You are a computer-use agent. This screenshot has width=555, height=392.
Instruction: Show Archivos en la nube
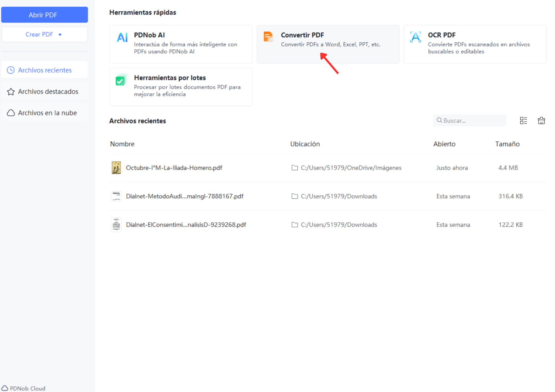(x=44, y=113)
